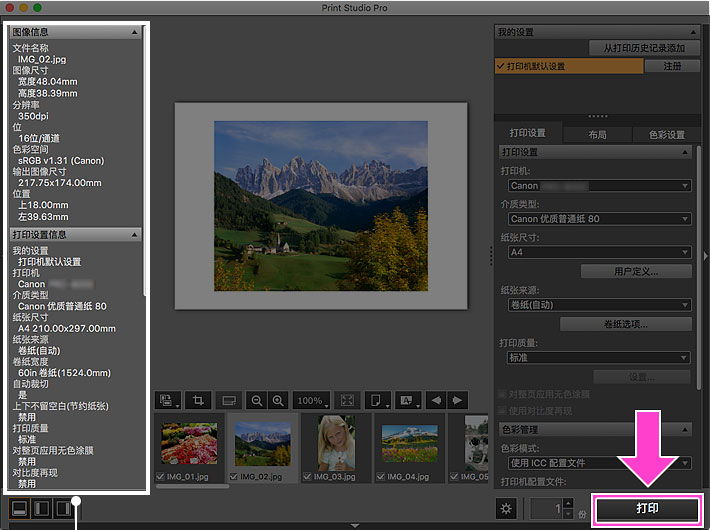This screenshot has height=530, width=710.
Task: Collapse the 色彩管理 section
Action: pos(685,429)
